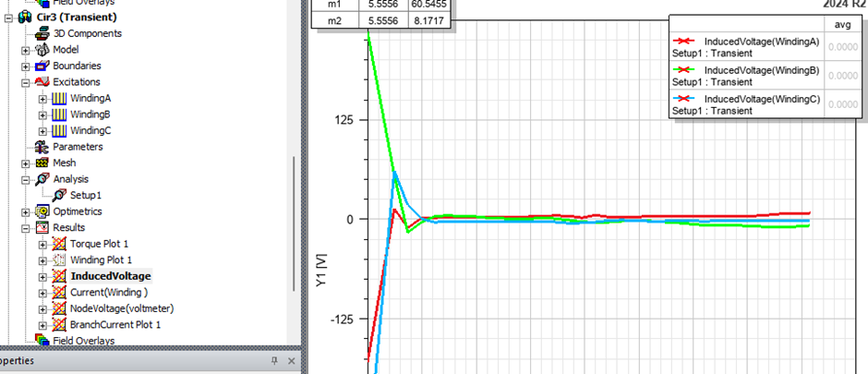The image size is (868, 374).
Task: Expand the WindingC node
Action: tap(42, 131)
